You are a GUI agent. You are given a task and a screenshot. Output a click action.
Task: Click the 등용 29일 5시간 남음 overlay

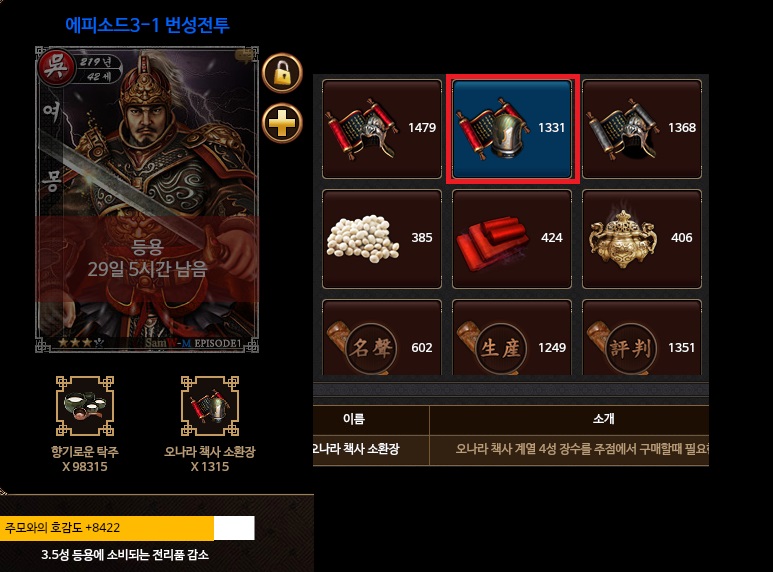point(147,259)
